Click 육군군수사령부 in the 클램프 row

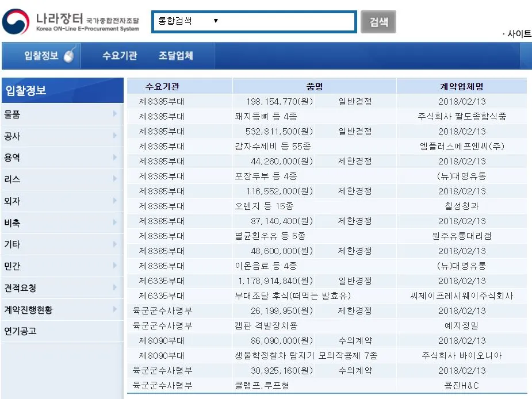point(163,385)
